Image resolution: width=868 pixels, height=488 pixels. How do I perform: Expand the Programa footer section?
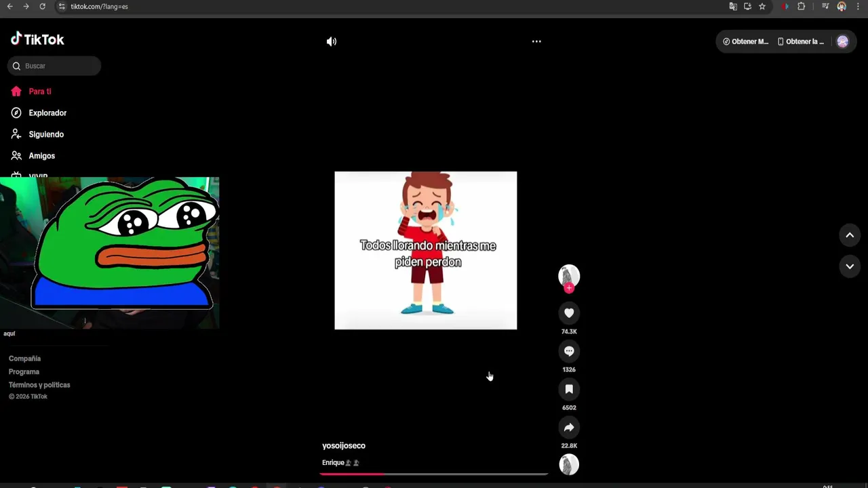click(x=24, y=371)
